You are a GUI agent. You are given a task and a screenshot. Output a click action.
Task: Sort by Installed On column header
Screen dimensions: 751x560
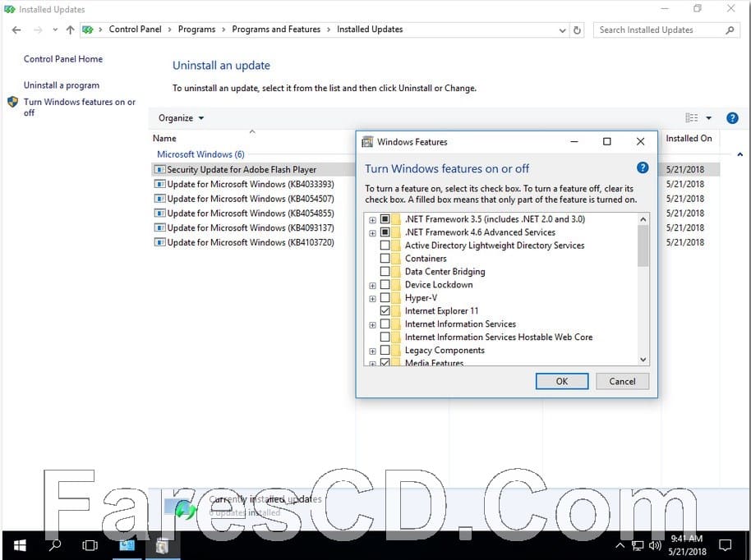(689, 138)
